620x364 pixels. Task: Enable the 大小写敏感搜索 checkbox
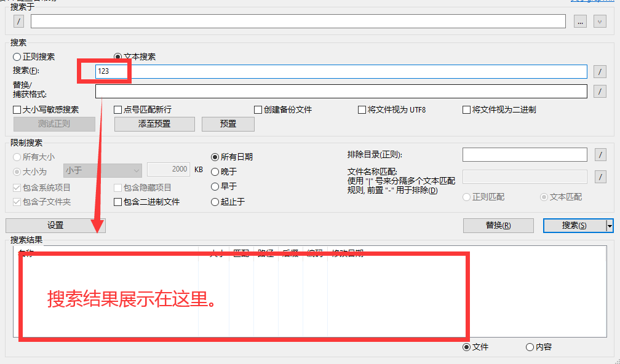coord(17,109)
